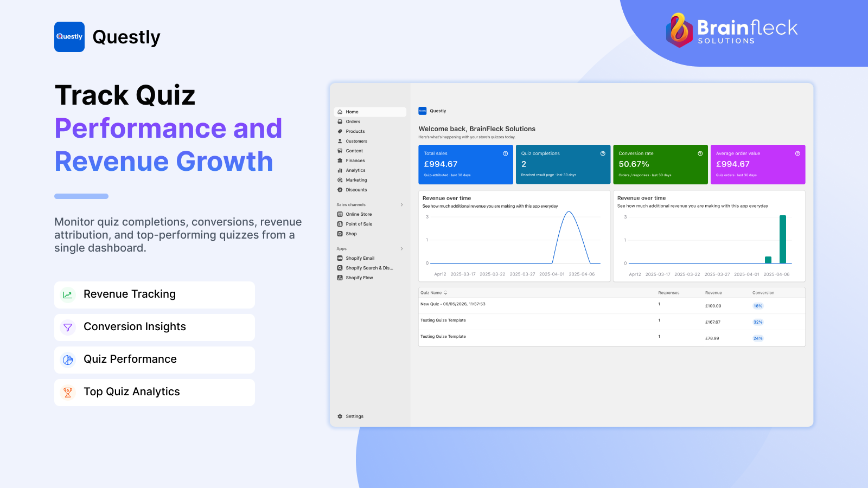The height and width of the screenshot is (488, 868).
Task: Click the Revenue column header
Action: click(x=713, y=293)
